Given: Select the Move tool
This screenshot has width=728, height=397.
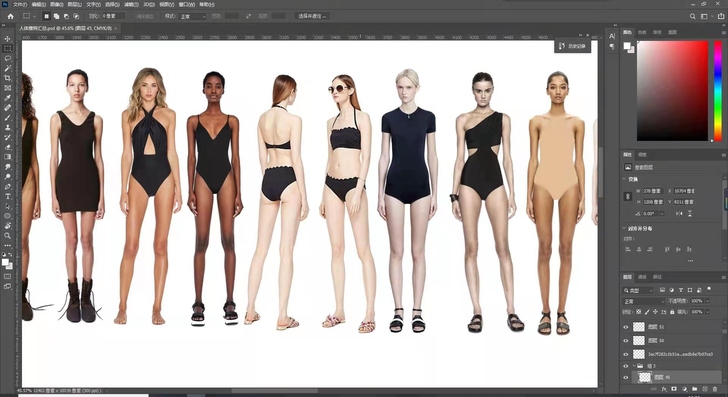Looking at the screenshot, I should click(7, 39).
